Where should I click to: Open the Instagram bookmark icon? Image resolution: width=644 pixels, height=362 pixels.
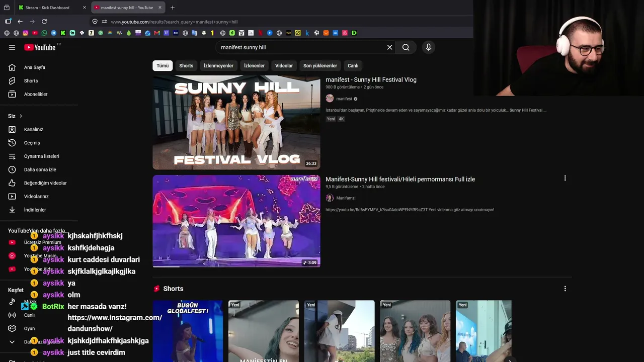pos(26,33)
